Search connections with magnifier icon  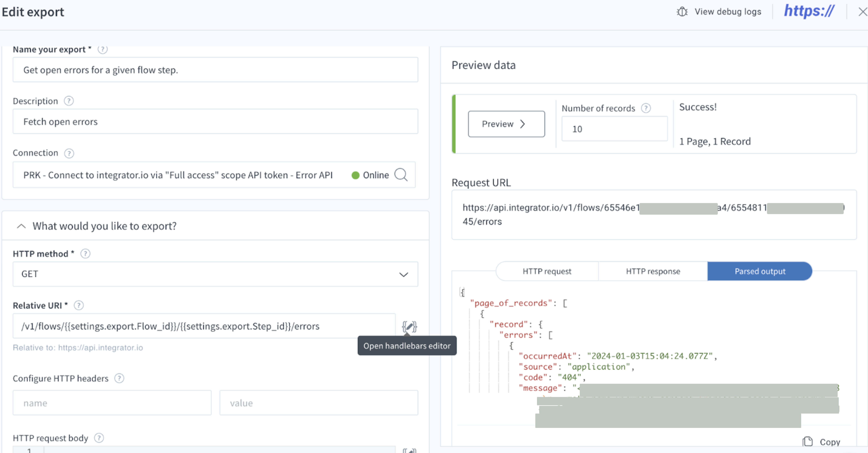click(401, 175)
